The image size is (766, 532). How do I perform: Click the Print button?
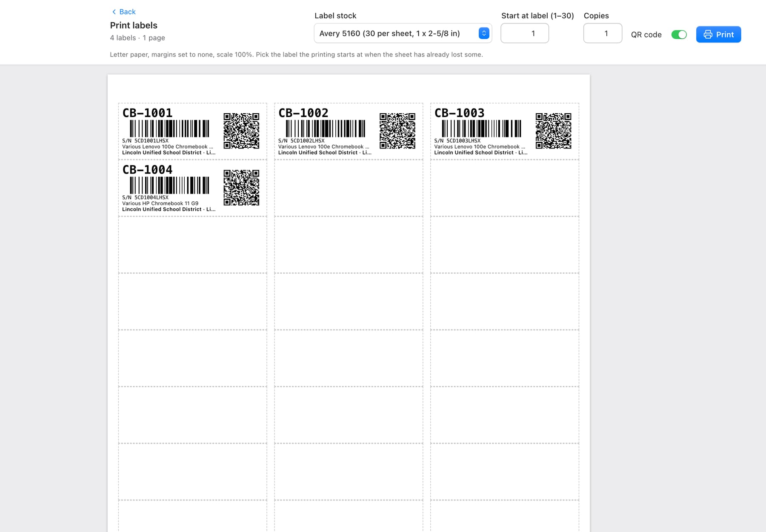(x=718, y=34)
